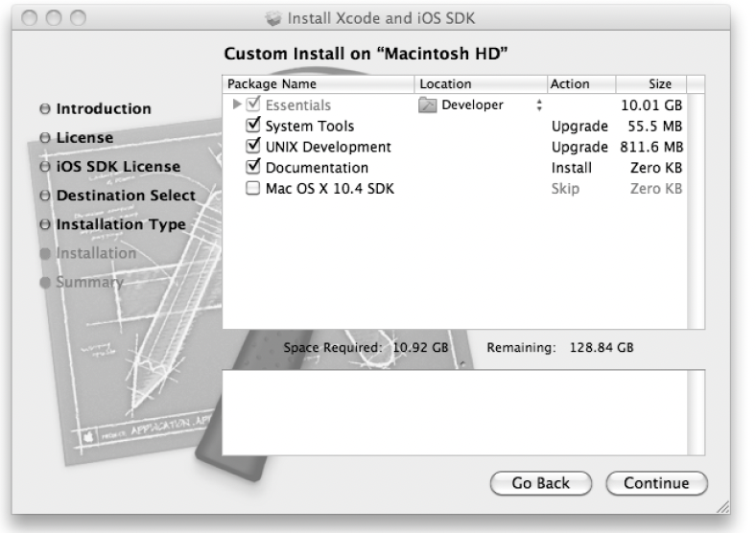756x533 pixels.
Task: Click the Go Back button
Action: coord(540,483)
